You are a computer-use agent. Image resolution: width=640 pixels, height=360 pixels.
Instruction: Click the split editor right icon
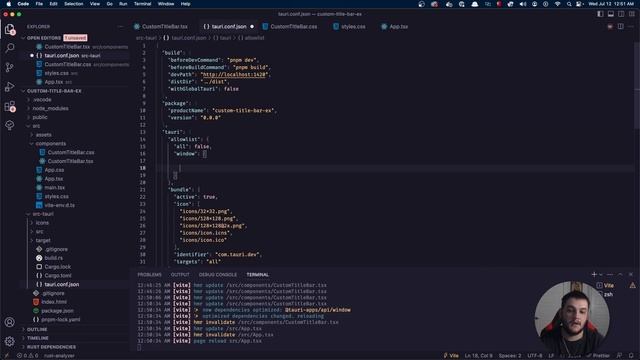pos(620,27)
